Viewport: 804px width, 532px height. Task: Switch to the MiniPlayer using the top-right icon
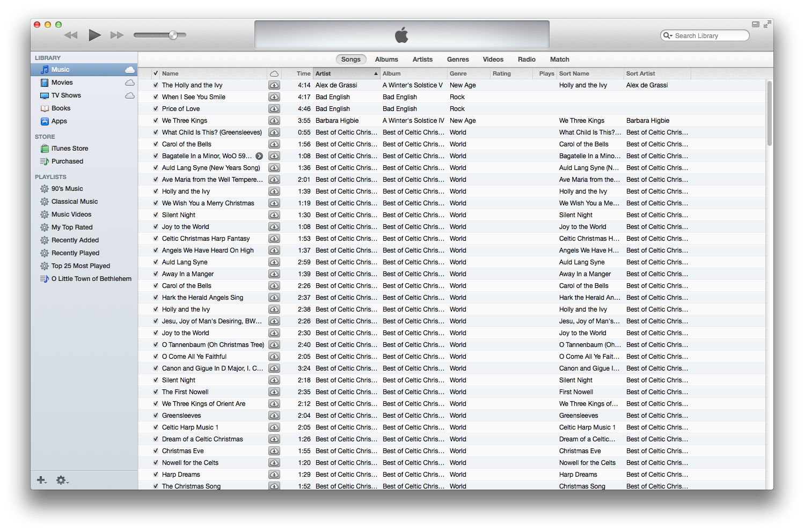pyautogui.click(x=755, y=24)
